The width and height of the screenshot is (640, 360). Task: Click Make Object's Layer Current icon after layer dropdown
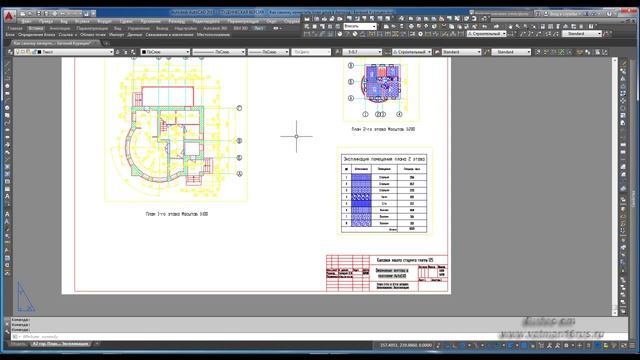[118, 52]
